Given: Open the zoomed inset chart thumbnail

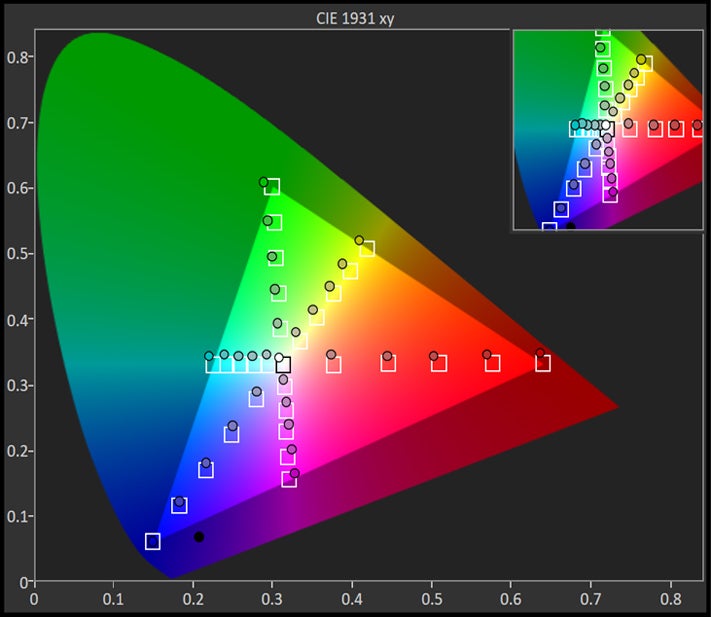Looking at the screenshot, I should pyautogui.click(x=608, y=130).
